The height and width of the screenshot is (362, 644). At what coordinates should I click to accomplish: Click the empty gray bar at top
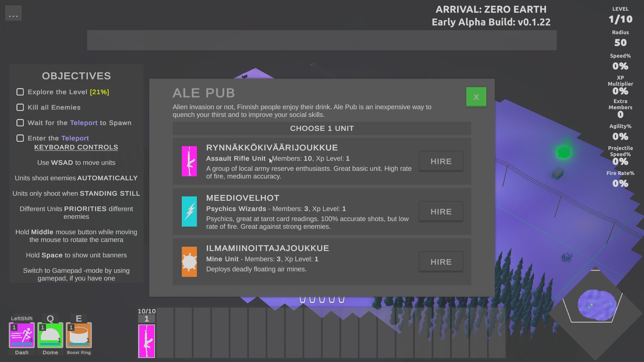coord(322,40)
